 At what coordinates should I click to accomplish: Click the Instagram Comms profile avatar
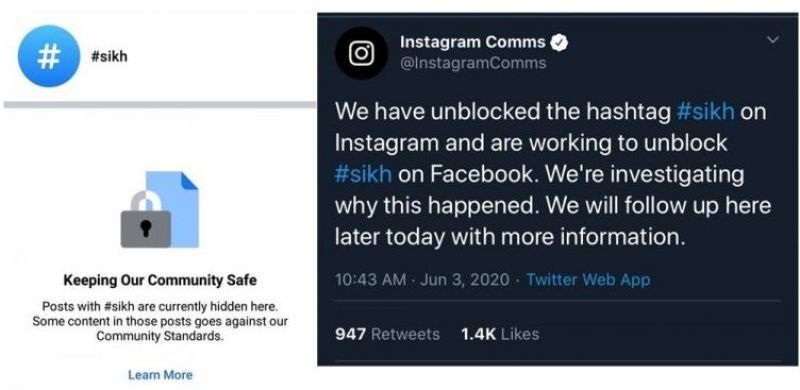(x=362, y=53)
